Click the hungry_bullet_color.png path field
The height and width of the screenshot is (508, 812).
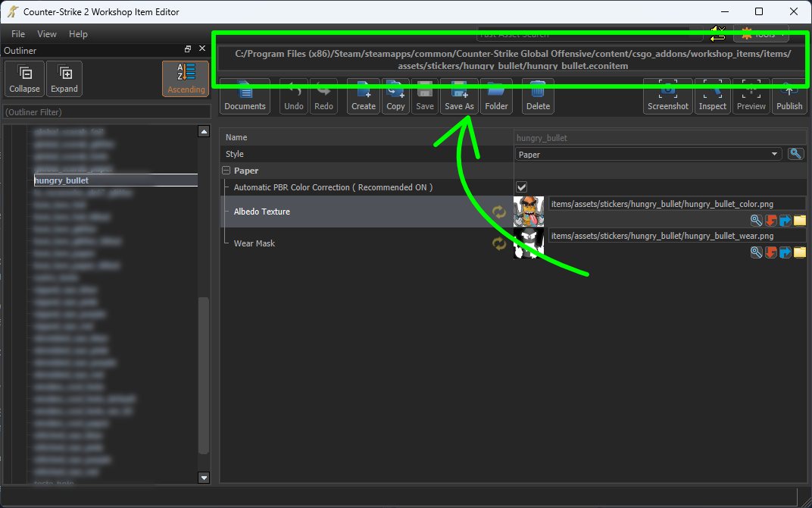tap(677, 204)
